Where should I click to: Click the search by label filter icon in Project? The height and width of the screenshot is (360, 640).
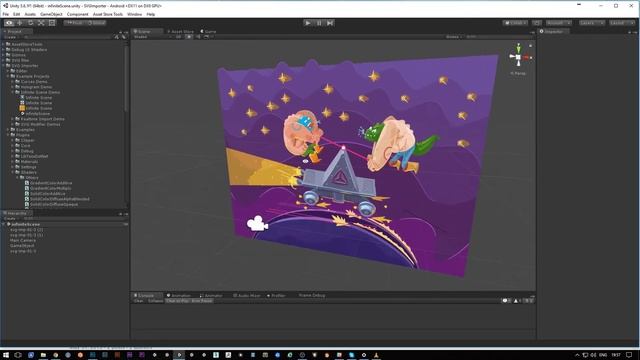pos(124,37)
